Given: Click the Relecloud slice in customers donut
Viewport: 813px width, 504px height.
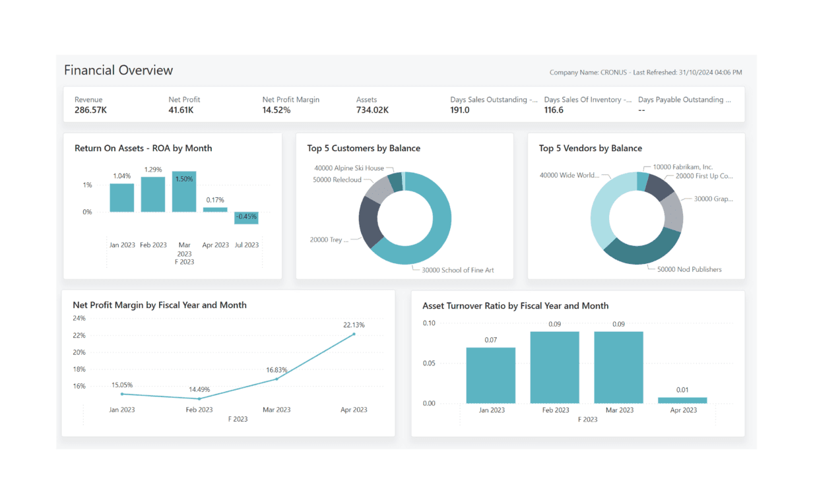Looking at the screenshot, I should tap(379, 189).
